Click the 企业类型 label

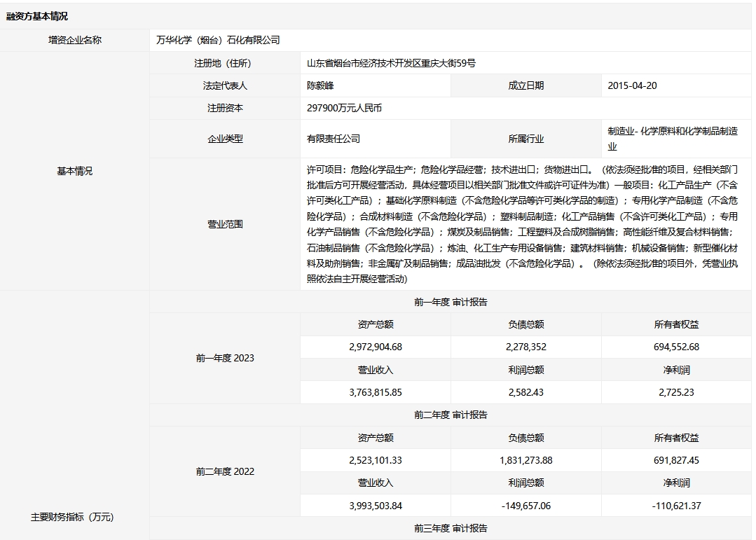[225, 139]
